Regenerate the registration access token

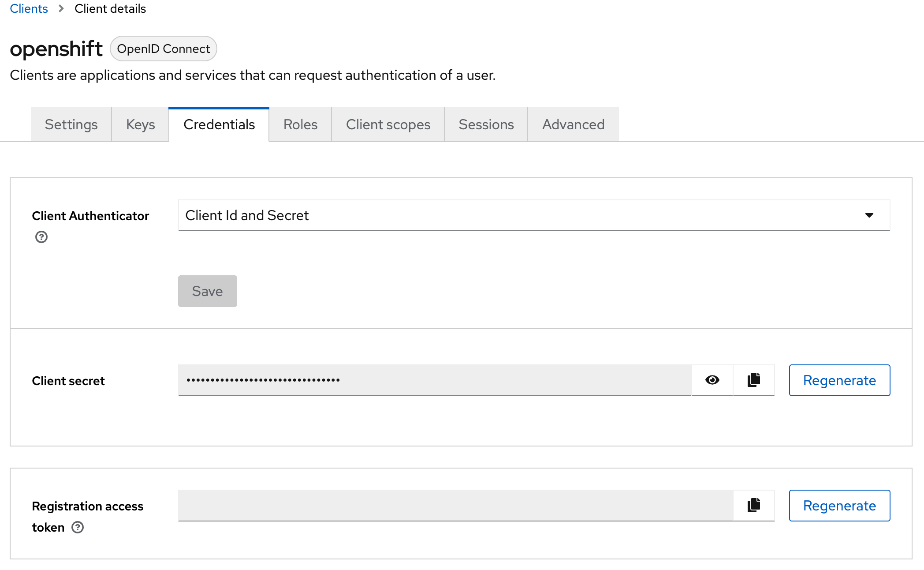coord(839,505)
